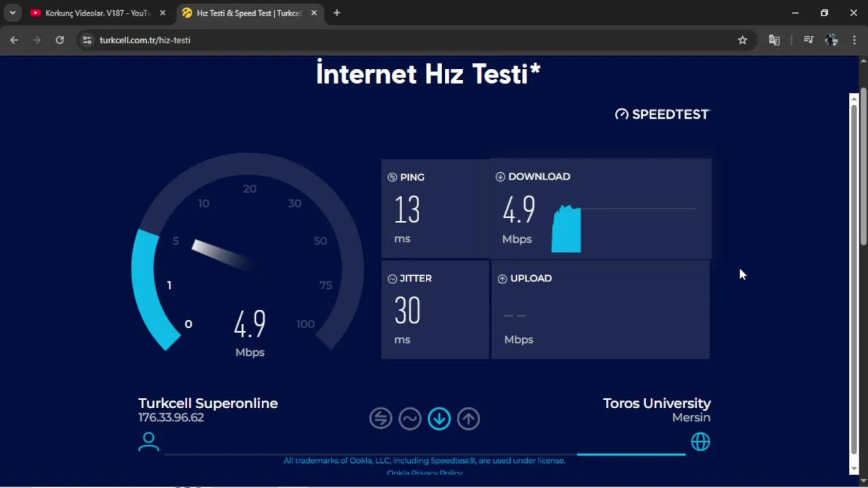Open Chrome's three-dot menu

tap(854, 40)
